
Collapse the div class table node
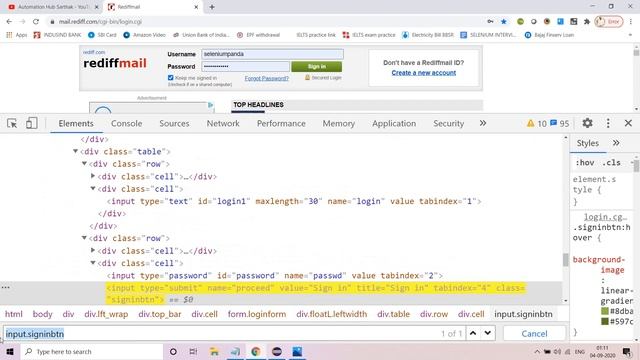coord(76,151)
